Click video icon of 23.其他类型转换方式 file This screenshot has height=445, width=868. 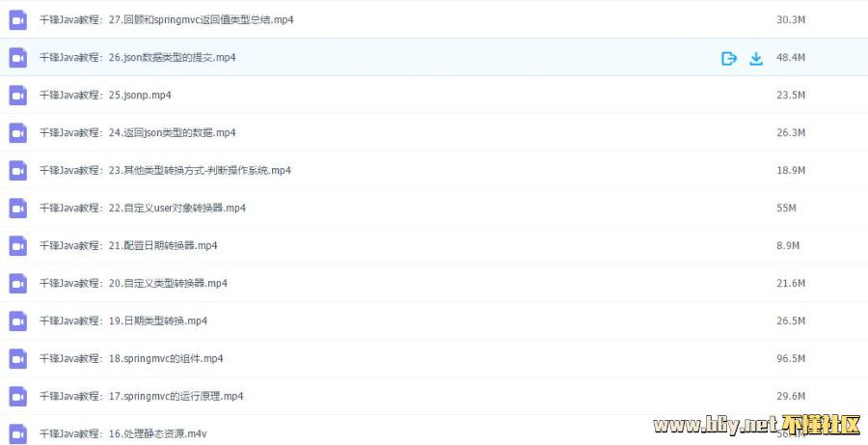[17, 171]
